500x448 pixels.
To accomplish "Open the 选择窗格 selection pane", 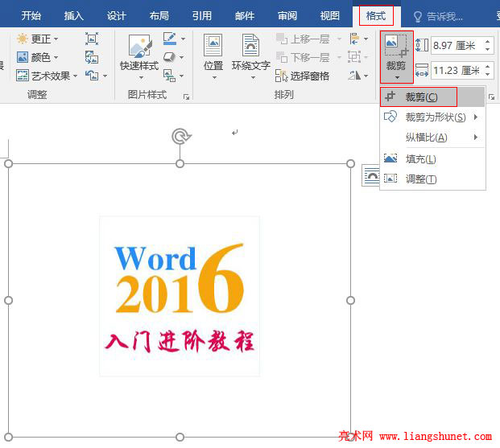I will [x=302, y=76].
